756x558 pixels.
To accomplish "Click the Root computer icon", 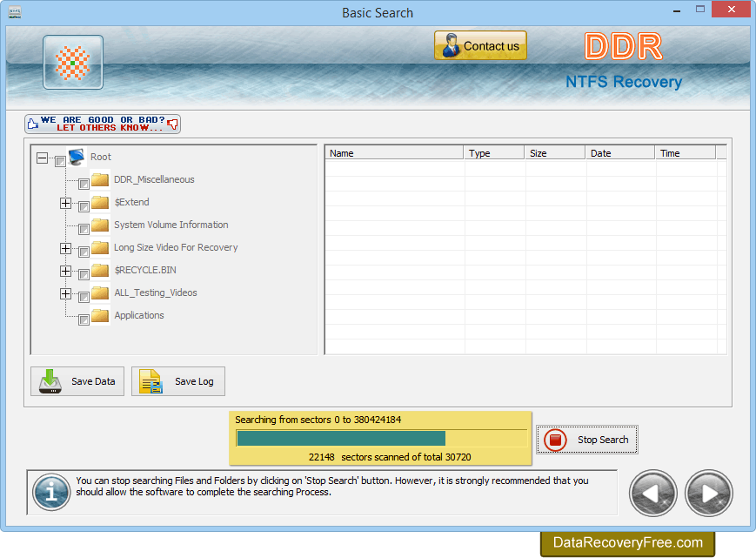I will click(77, 157).
